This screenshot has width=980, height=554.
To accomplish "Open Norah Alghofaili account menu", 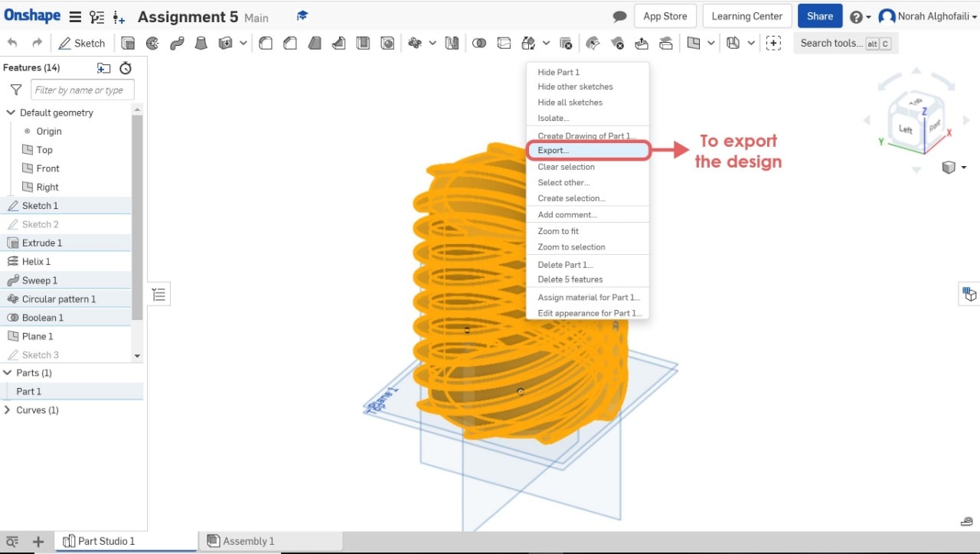I will (927, 17).
